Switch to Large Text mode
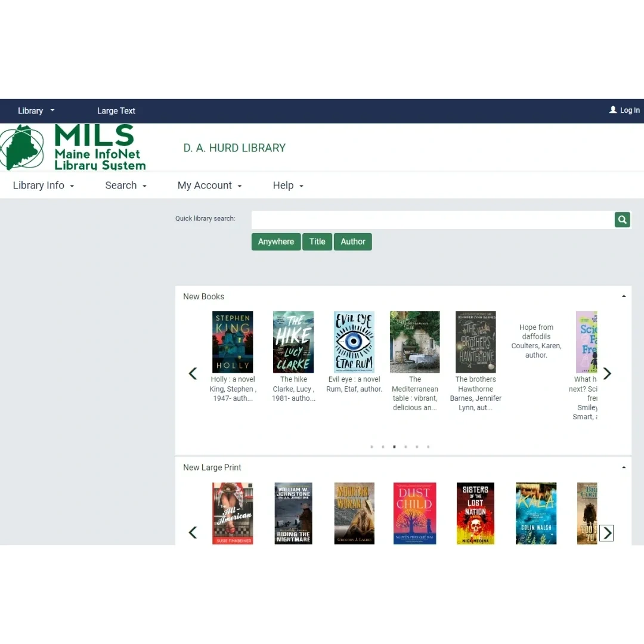This screenshot has width=644, height=644. (116, 111)
